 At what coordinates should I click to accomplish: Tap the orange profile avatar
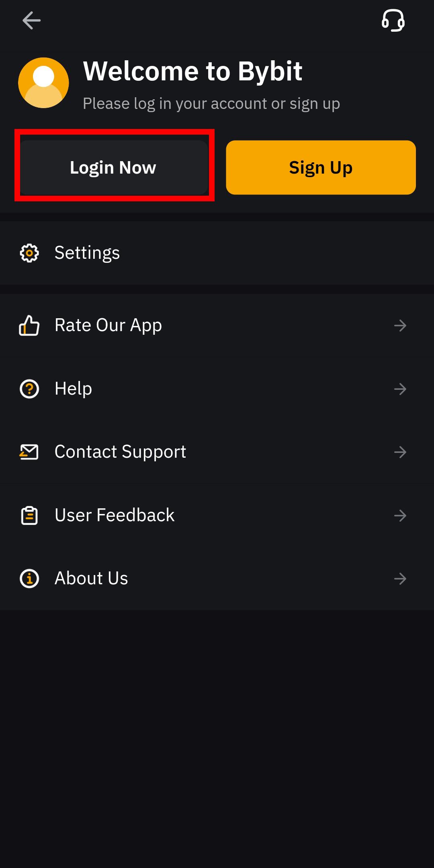point(43,83)
